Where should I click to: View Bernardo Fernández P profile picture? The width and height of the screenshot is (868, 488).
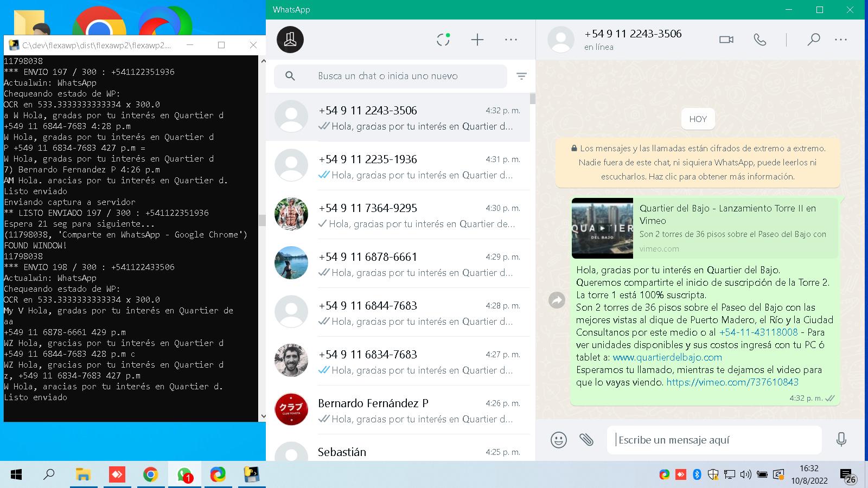pyautogui.click(x=291, y=409)
